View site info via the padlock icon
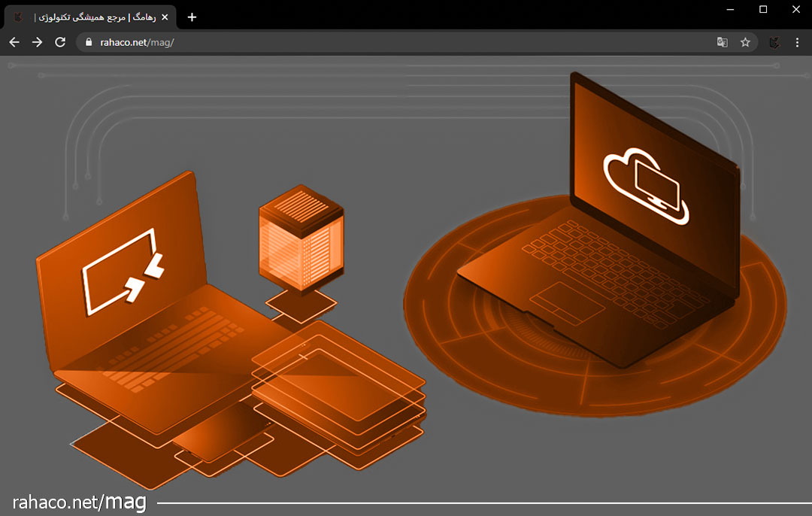 [x=89, y=43]
